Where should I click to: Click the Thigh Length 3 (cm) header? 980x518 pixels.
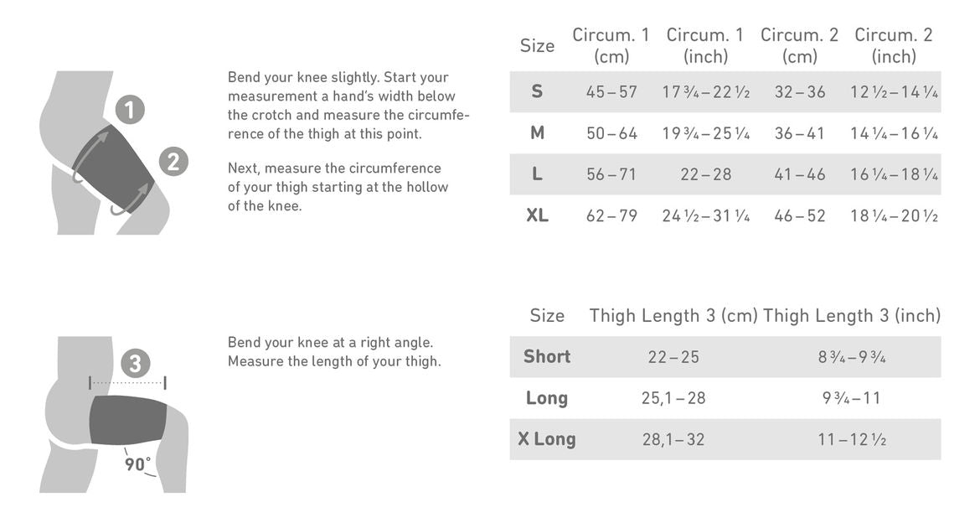pyautogui.click(x=673, y=315)
